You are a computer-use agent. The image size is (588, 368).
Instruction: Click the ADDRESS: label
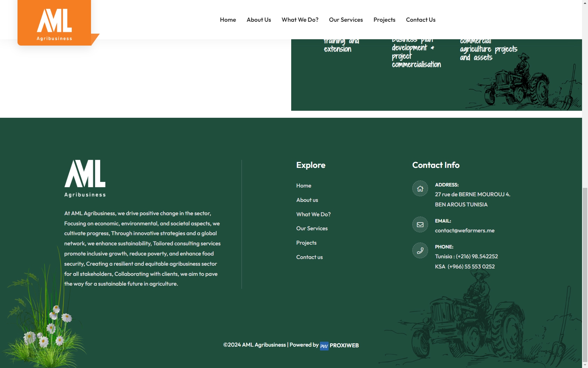447,185
